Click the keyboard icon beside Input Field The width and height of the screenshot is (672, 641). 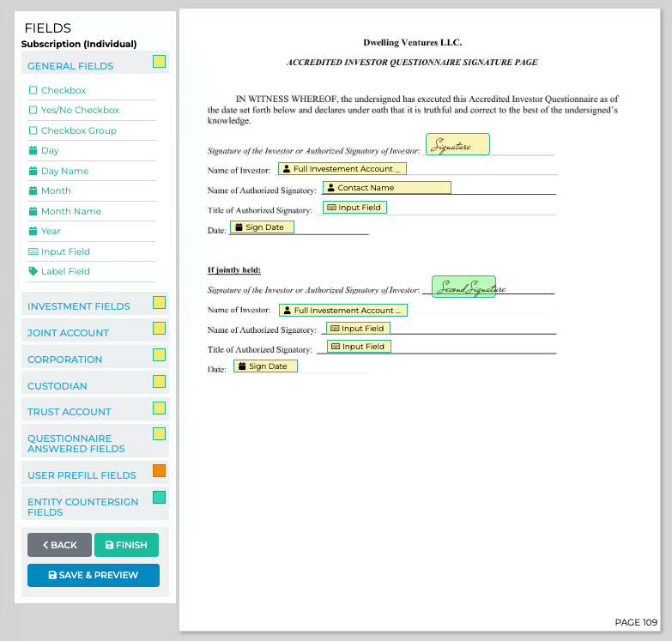pyautogui.click(x=33, y=251)
